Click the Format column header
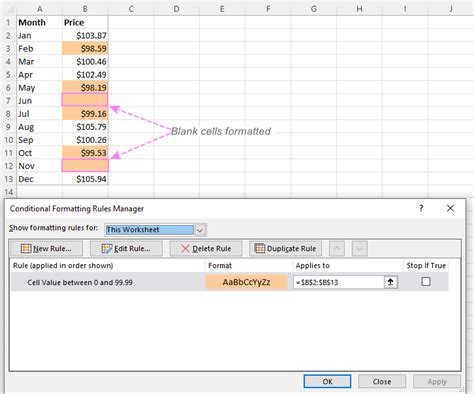474x394 pixels. pyautogui.click(x=220, y=266)
